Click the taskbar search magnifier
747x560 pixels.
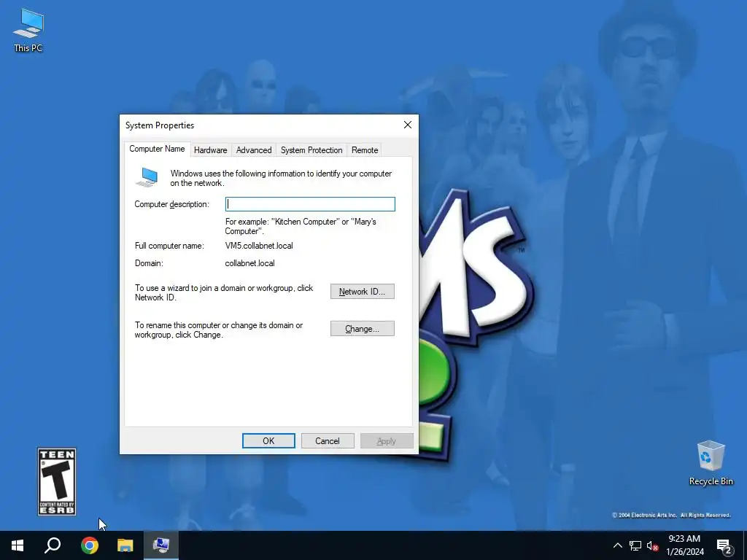[x=53, y=545]
